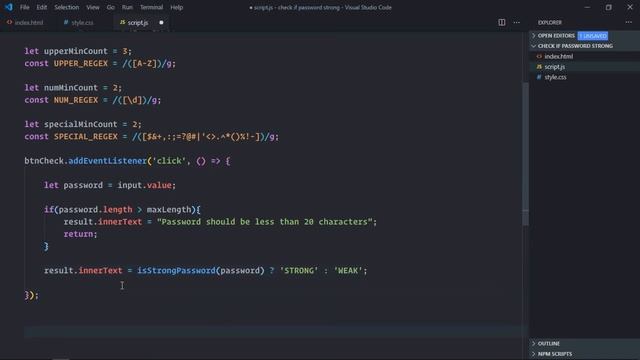The image size is (640, 360).
Task: Click the highlighted empty line below the code
Action: point(273,331)
